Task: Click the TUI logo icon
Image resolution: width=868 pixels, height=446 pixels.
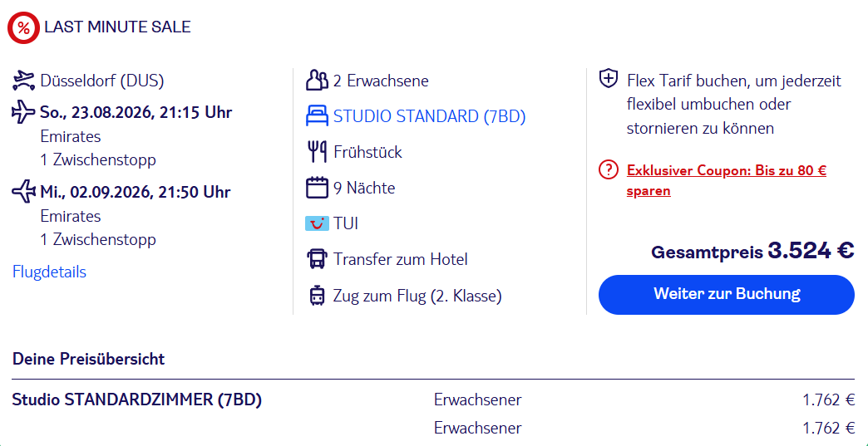Action: point(318,223)
